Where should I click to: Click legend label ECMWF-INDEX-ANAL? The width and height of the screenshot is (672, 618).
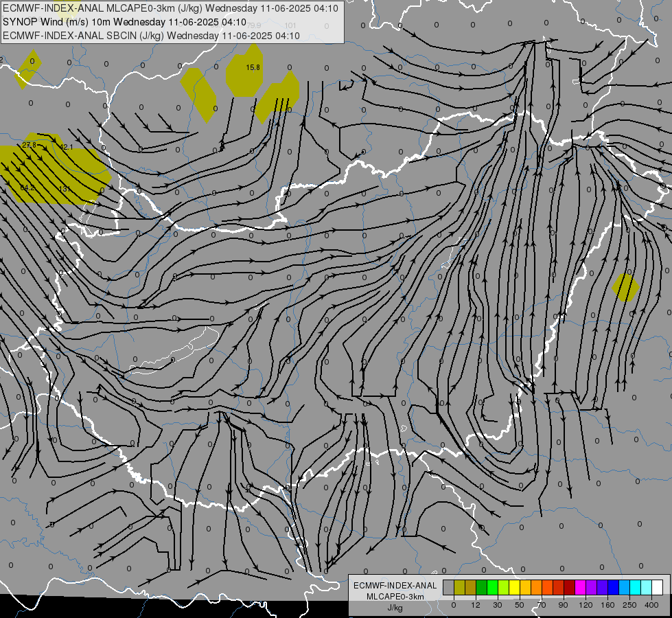pyautogui.click(x=395, y=586)
